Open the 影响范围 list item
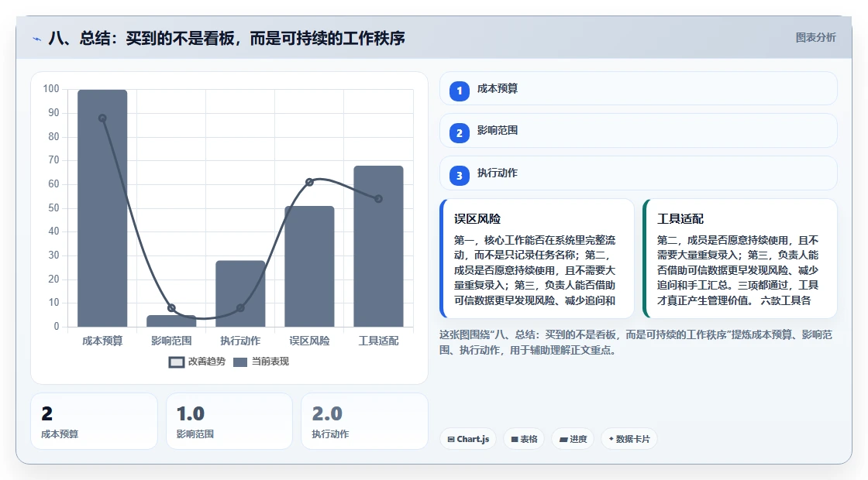 click(x=639, y=131)
